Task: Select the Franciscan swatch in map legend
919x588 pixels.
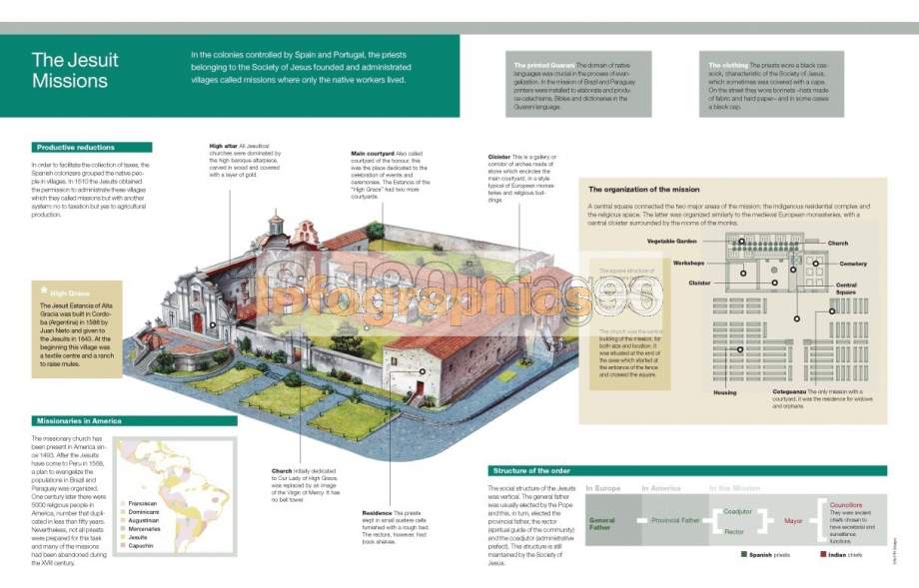Action: [123, 504]
